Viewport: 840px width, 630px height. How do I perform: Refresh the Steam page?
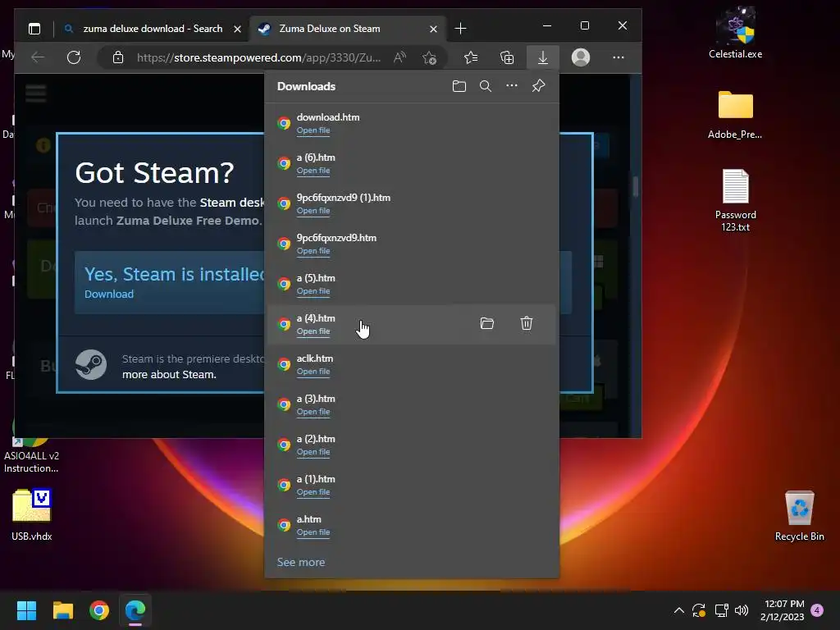(x=74, y=57)
